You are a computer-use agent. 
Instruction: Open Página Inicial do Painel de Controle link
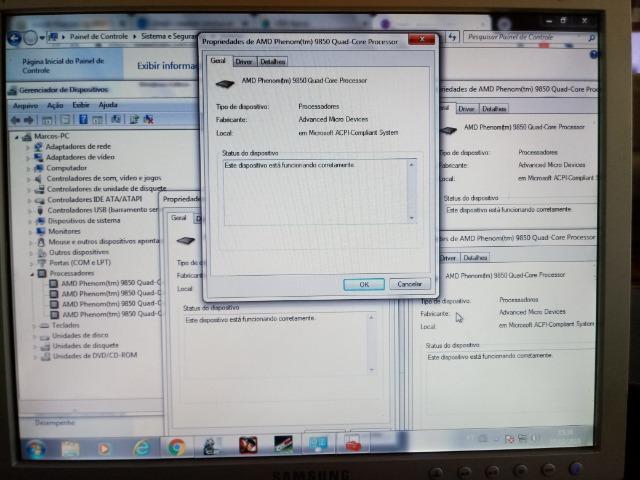tap(63, 65)
